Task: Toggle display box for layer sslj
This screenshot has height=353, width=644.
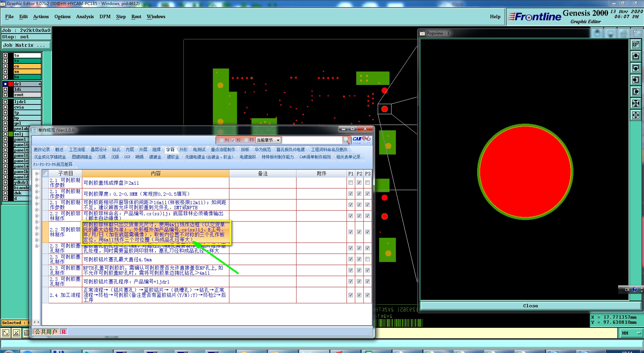Action: pyautogui.click(x=5, y=134)
